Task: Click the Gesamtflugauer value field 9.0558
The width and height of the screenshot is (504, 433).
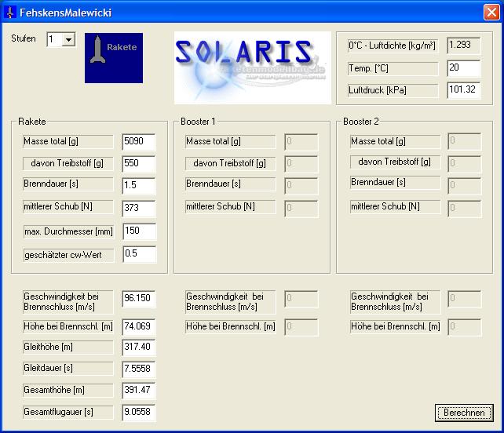Action: 139,413
